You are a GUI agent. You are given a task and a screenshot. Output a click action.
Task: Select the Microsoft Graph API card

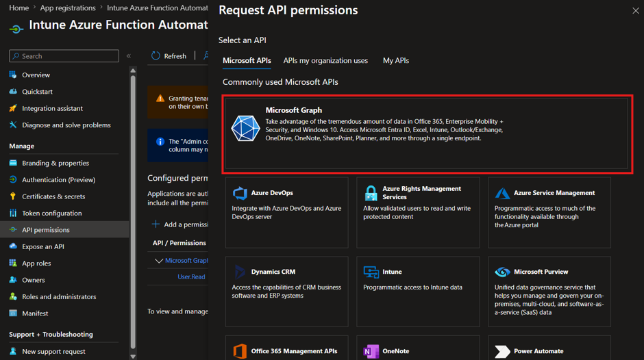click(x=427, y=134)
